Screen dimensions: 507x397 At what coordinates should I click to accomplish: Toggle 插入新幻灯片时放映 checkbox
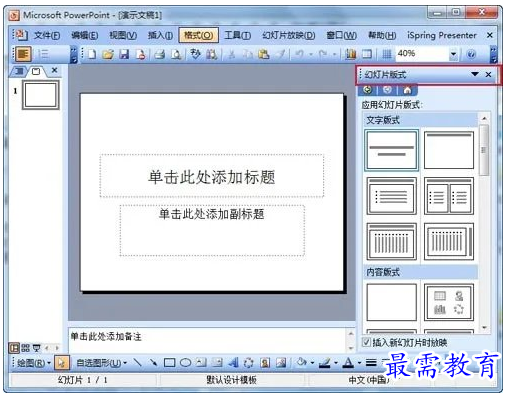point(366,342)
